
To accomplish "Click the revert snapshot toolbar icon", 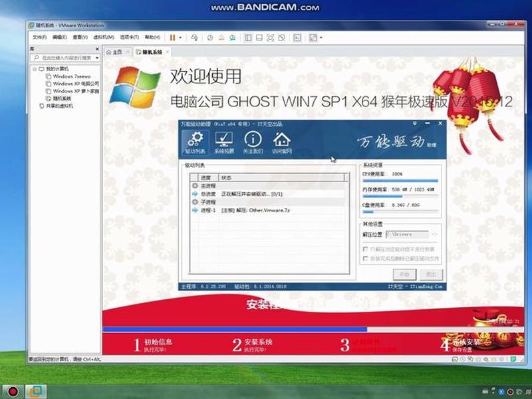I will click(221, 38).
